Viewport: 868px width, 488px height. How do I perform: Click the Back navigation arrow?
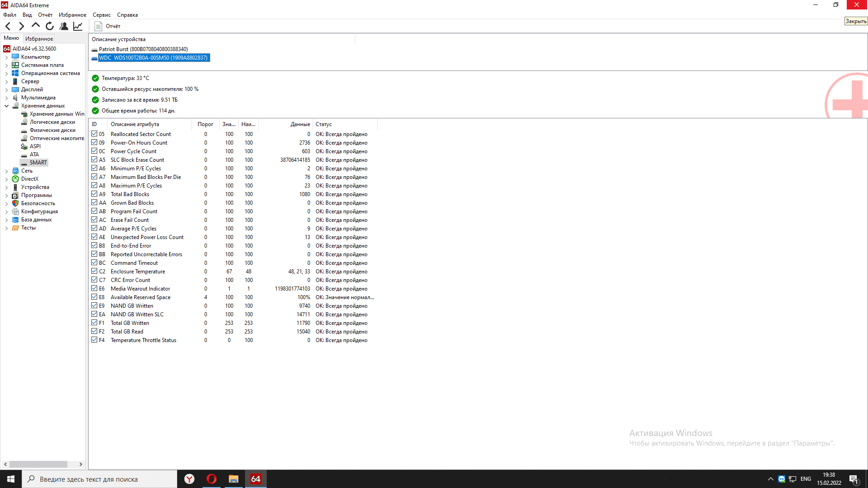[8, 26]
